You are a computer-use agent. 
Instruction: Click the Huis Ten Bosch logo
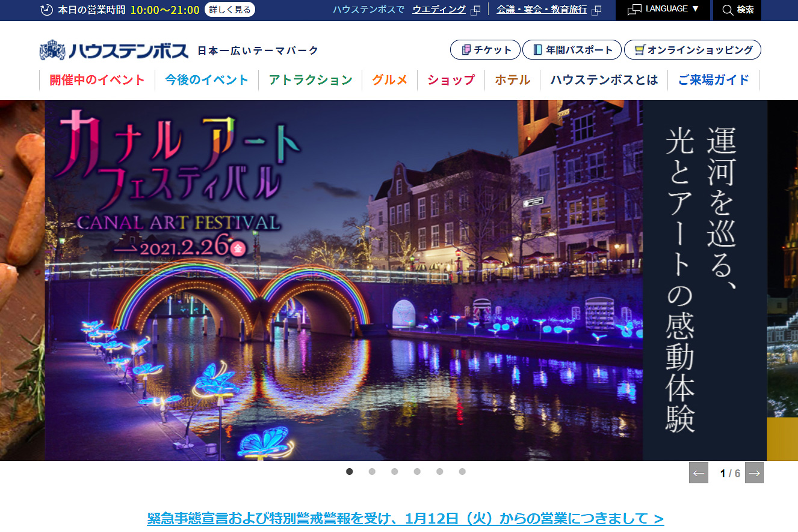(x=114, y=51)
